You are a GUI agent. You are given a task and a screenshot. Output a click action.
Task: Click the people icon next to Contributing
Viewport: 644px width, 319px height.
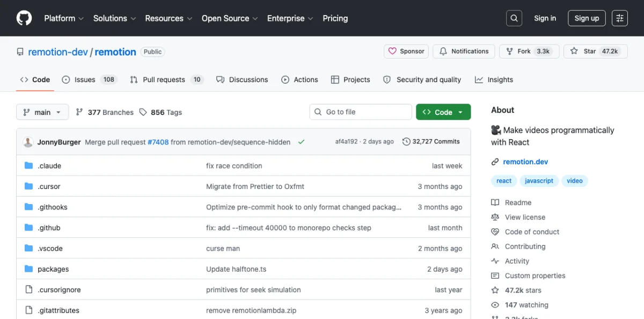[495, 247]
